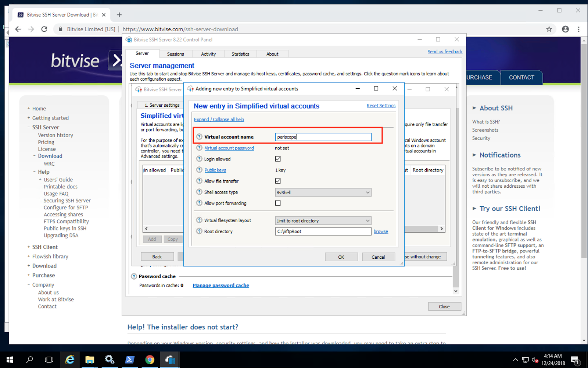Click Reset Settings link
The image size is (588, 368).
[x=381, y=106]
